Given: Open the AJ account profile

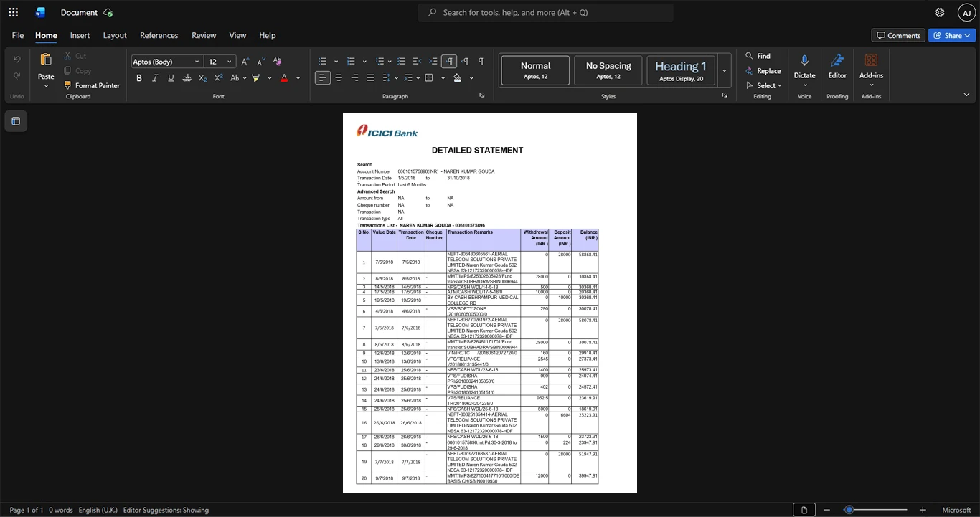Looking at the screenshot, I should pyautogui.click(x=966, y=12).
